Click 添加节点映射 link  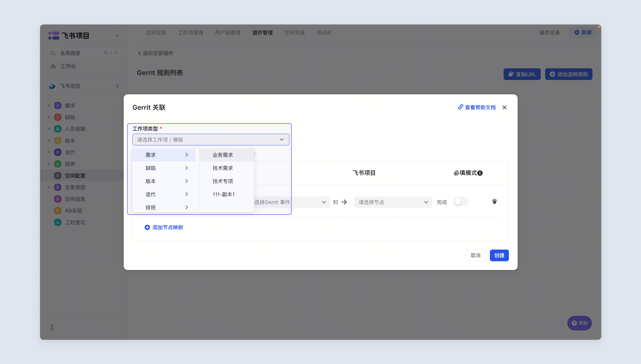click(164, 227)
